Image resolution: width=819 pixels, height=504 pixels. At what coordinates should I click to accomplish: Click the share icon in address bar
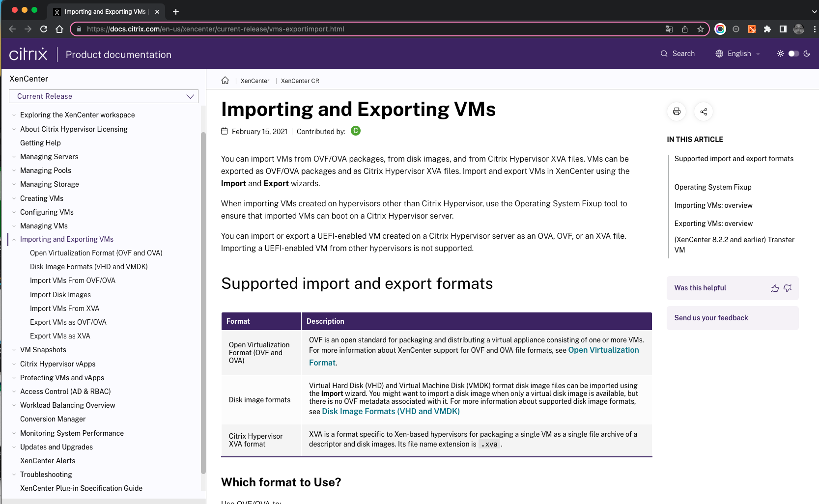[x=685, y=29]
